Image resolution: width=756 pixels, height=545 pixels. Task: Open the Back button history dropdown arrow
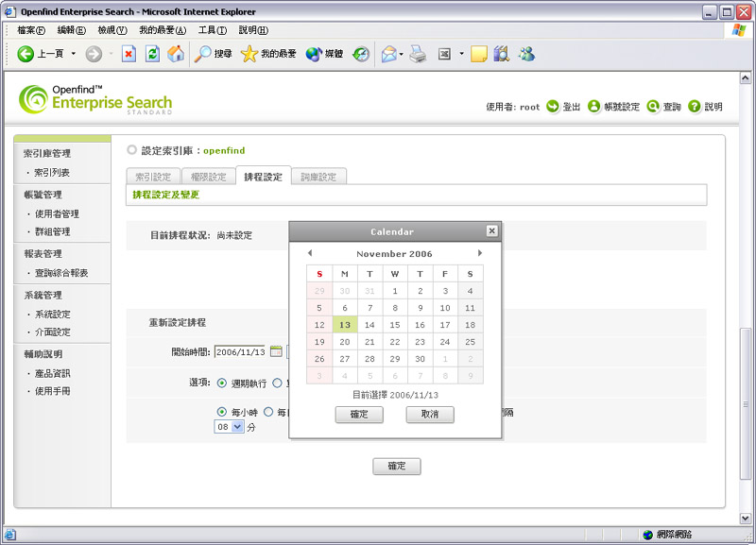[74, 54]
